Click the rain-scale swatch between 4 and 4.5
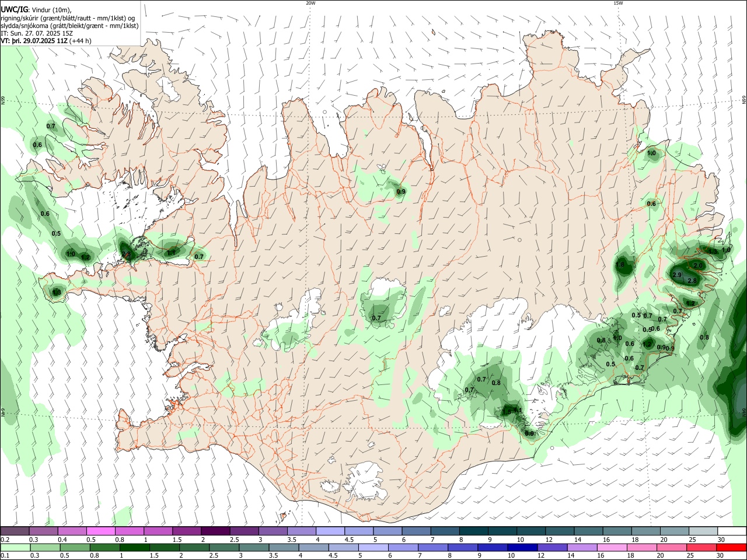The height and width of the screenshot is (560, 747). [x=313, y=547]
